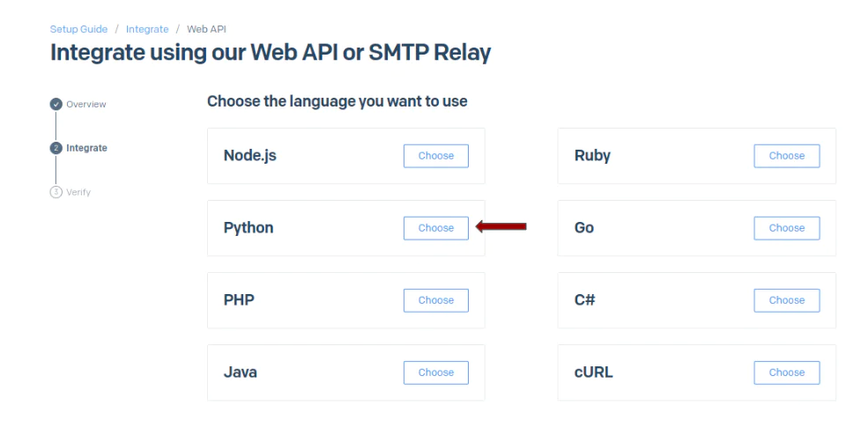Click the Overview step checkmark icon

pyautogui.click(x=56, y=104)
